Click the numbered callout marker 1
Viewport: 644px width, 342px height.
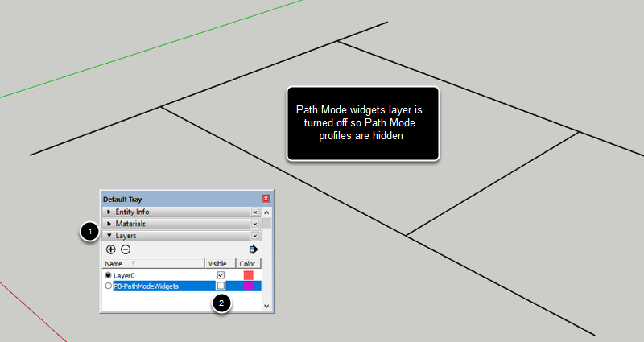click(x=90, y=233)
